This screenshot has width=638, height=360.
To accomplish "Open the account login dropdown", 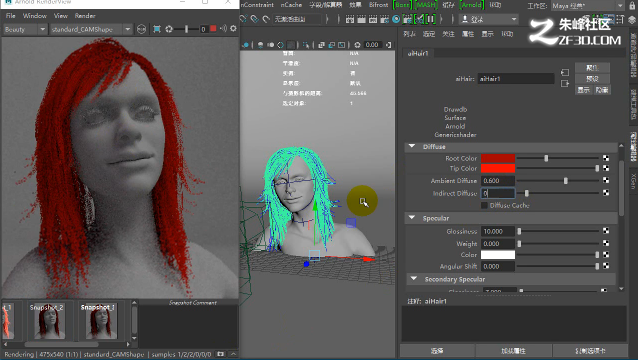I will pos(488,19).
